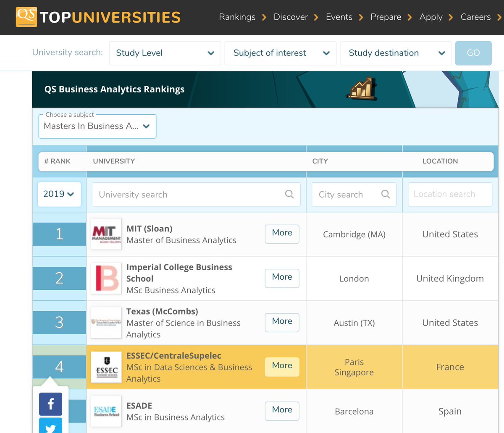Expand the Choose a subject dropdown
This screenshot has height=433, width=504.
(x=97, y=126)
